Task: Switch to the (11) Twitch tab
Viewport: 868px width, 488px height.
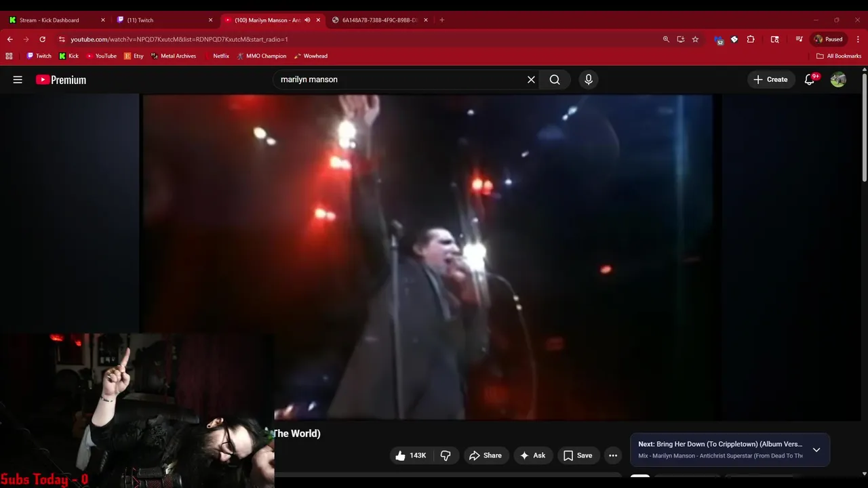Action: 140,20
